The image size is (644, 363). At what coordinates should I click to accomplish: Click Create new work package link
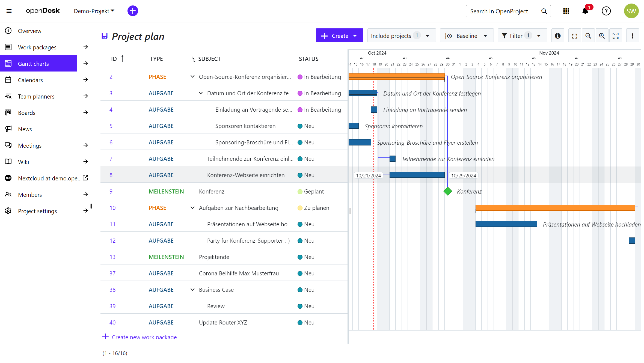click(x=144, y=337)
